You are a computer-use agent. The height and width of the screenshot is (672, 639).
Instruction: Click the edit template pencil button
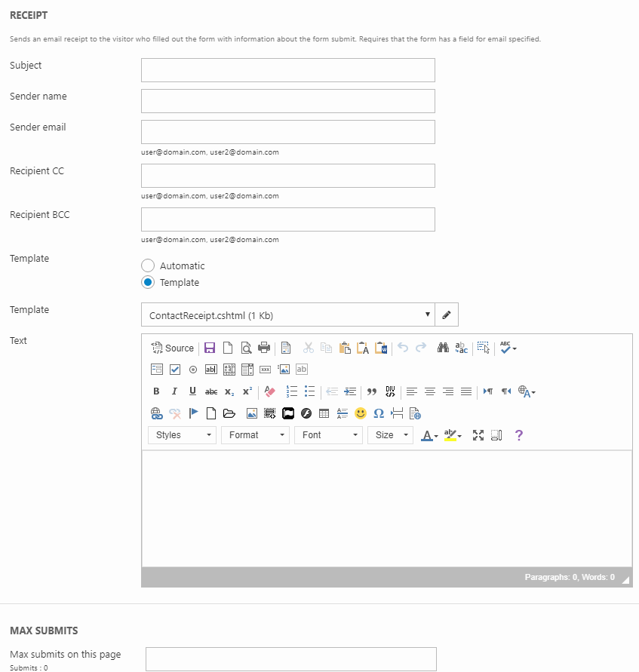click(x=447, y=315)
